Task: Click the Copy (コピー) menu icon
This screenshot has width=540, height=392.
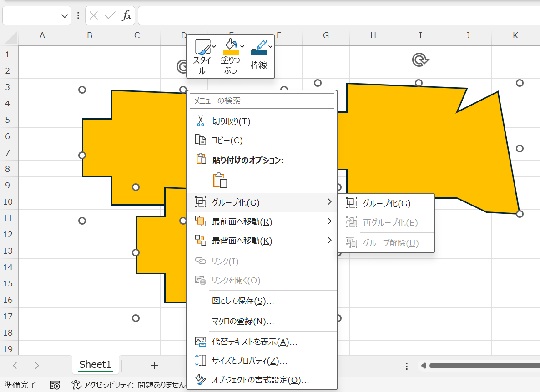Action: point(201,140)
